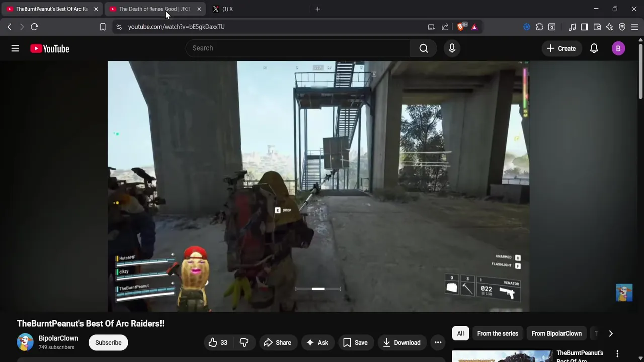644x362 pixels.
Task: Like the video
Action: coord(218,343)
